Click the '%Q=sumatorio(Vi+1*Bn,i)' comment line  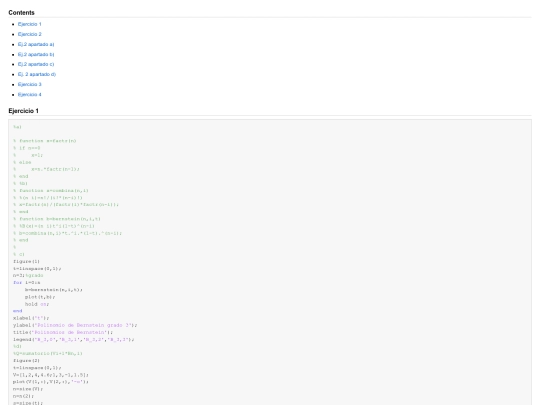click(48, 353)
